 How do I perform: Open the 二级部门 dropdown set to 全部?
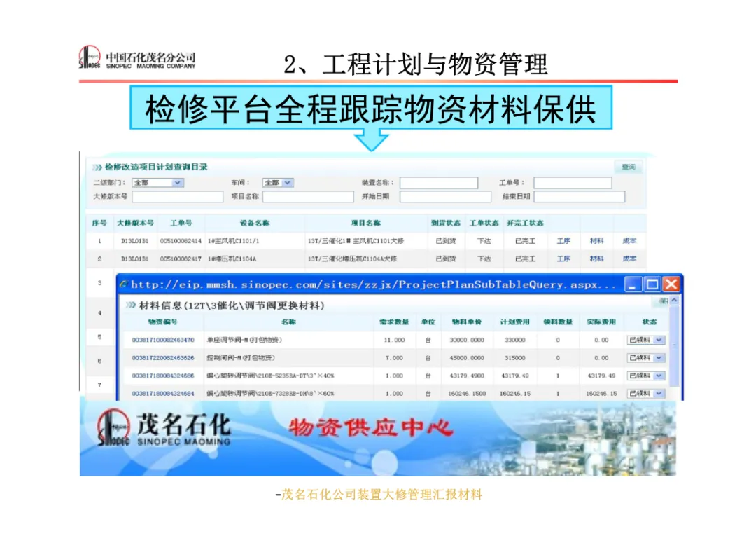point(158,183)
